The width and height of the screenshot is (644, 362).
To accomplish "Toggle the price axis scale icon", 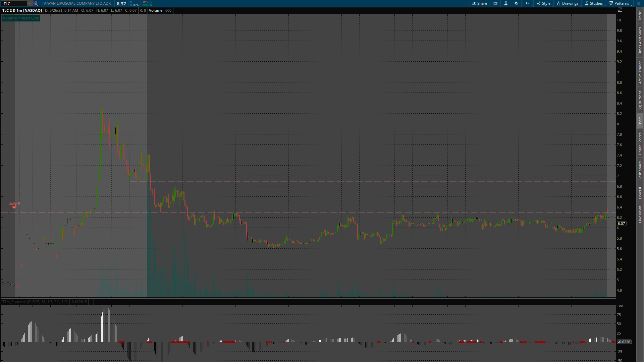I will pyautogui.click(x=620, y=10).
